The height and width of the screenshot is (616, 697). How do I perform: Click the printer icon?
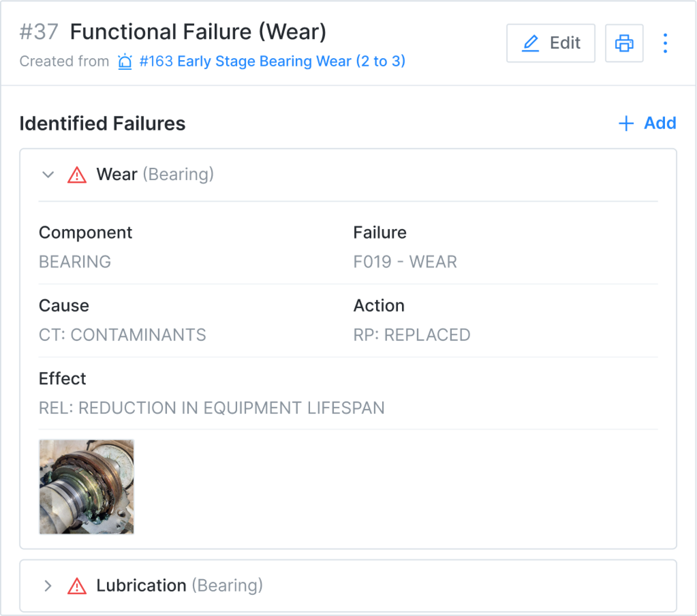(x=624, y=43)
